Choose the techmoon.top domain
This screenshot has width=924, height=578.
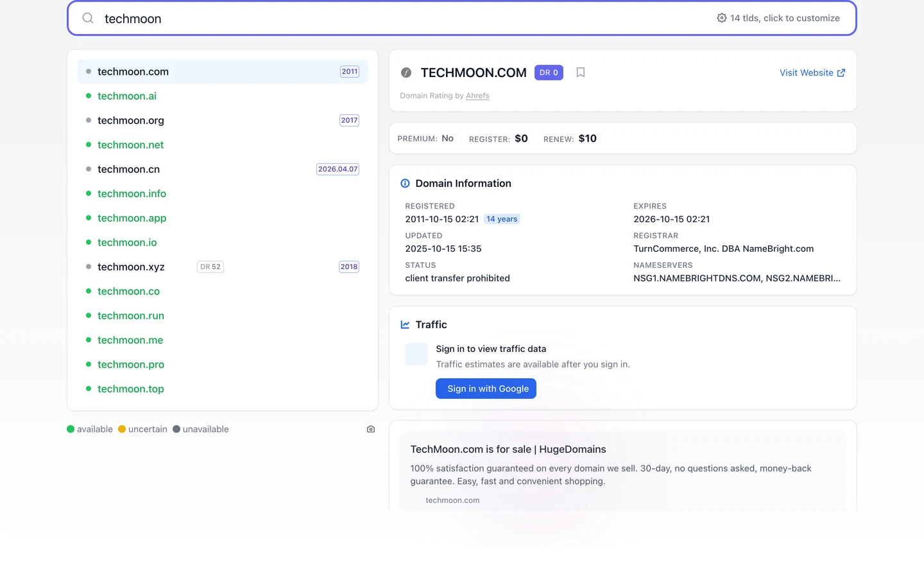pos(223,389)
